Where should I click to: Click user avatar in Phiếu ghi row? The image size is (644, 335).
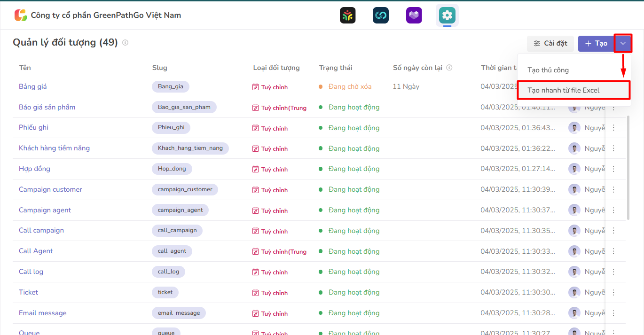pyautogui.click(x=574, y=128)
